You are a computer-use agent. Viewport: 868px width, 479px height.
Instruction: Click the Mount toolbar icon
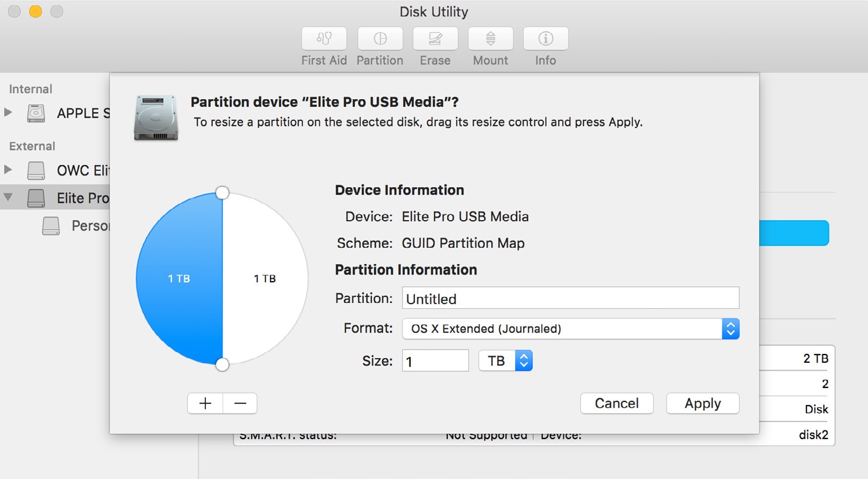(491, 39)
